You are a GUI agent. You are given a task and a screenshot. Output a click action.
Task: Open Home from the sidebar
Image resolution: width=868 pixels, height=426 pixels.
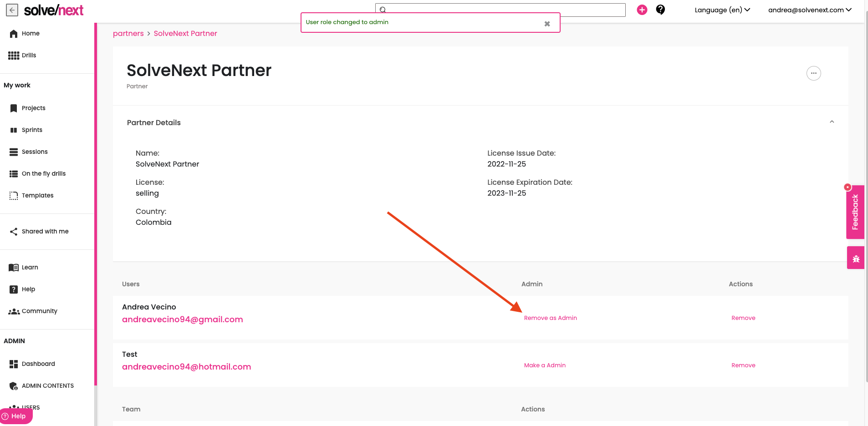(31, 34)
